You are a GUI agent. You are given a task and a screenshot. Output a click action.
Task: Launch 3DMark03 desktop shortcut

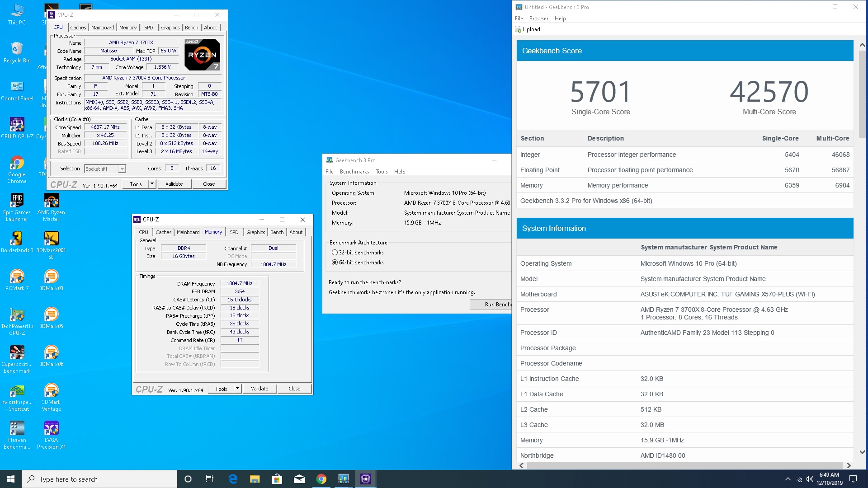coord(51,280)
